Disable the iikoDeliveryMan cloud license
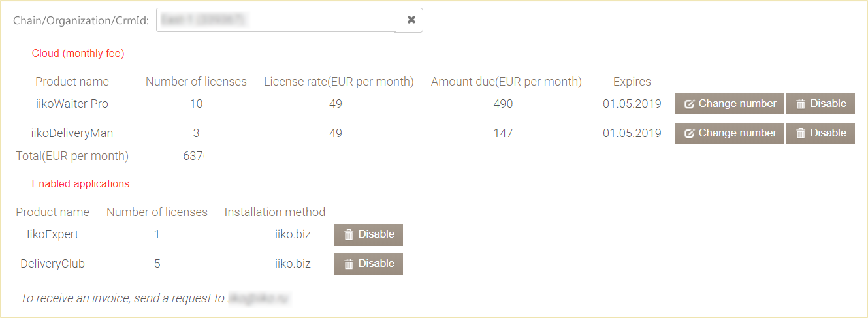Image resolution: width=868 pixels, height=318 pixels. [x=820, y=133]
